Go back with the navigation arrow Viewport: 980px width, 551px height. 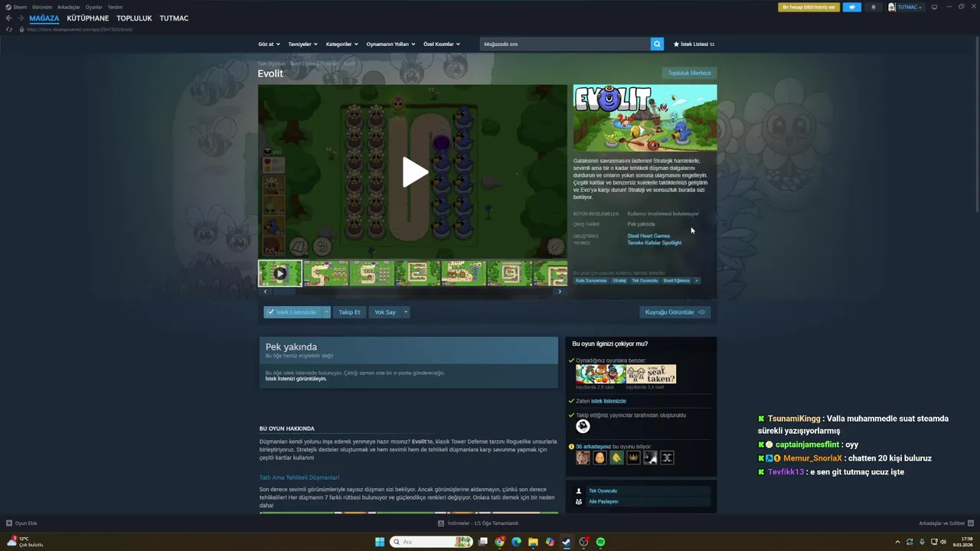pyautogui.click(x=8, y=18)
